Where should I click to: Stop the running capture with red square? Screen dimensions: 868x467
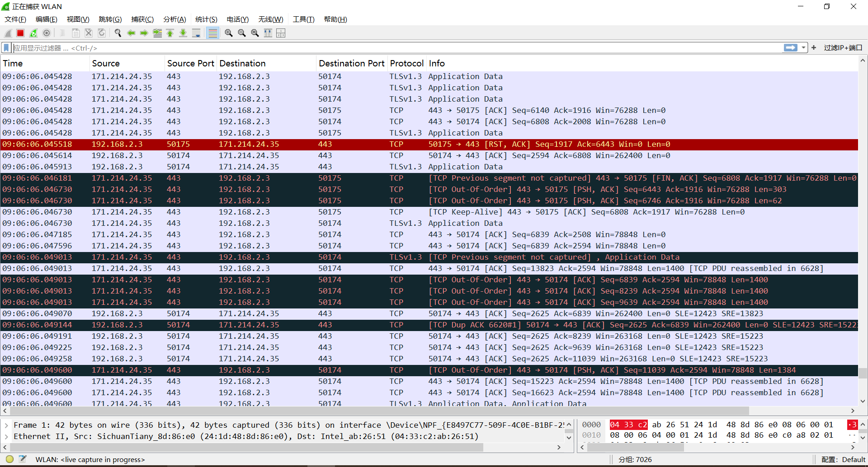[20, 33]
